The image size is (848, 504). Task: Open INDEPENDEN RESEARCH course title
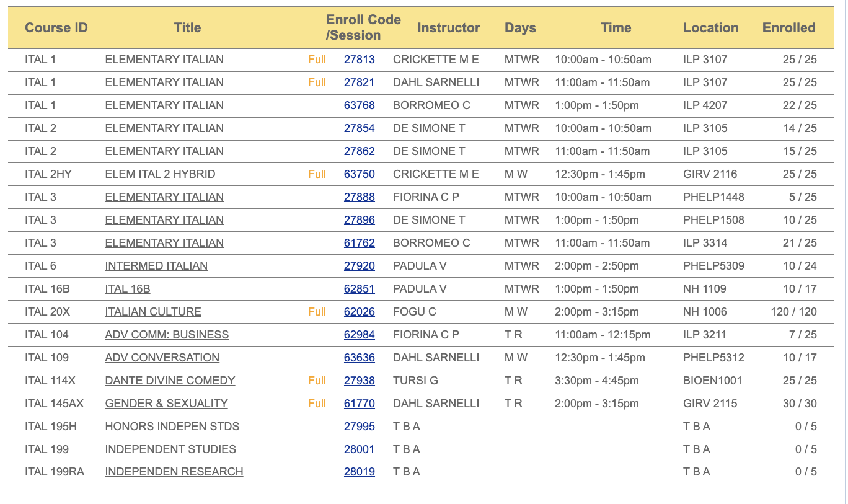click(174, 472)
